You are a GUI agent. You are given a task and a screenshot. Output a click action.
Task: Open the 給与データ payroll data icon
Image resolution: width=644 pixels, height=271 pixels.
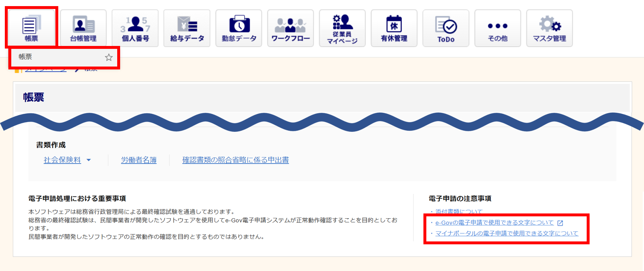(187, 28)
